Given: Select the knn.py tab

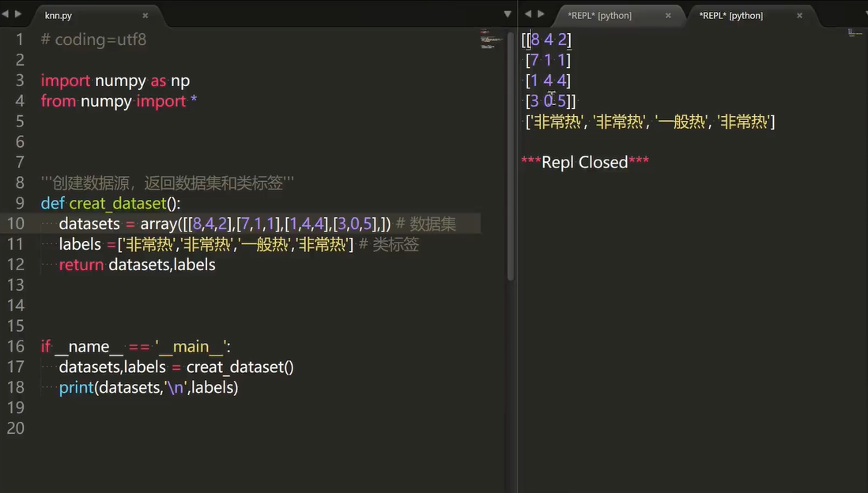Looking at the screenshot, I should [58, 16].
